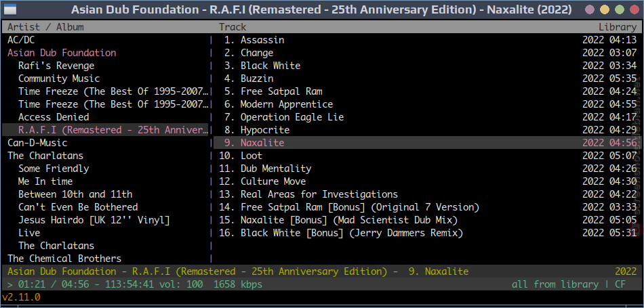Select the playing track 9. Naxalite
The width and height of the screenshot is (644, 308).
(x=426, y=143)
